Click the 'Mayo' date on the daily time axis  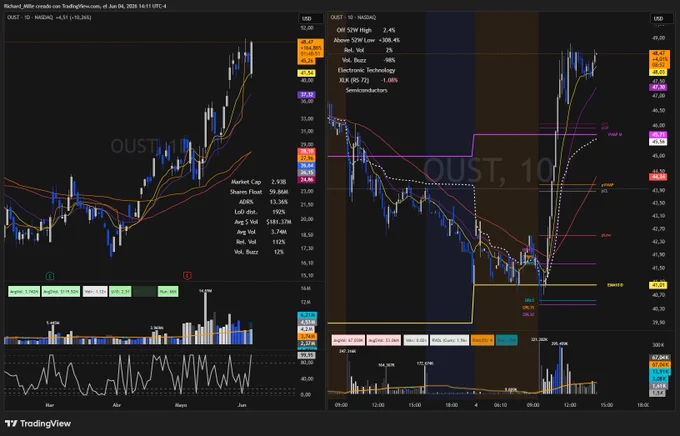tap(181, 405)
